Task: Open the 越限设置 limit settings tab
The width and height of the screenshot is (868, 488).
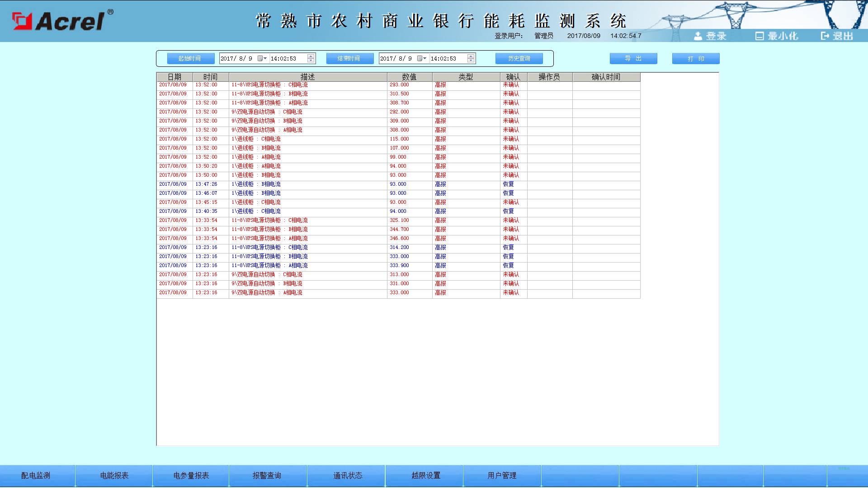Action: click(425, 475)
